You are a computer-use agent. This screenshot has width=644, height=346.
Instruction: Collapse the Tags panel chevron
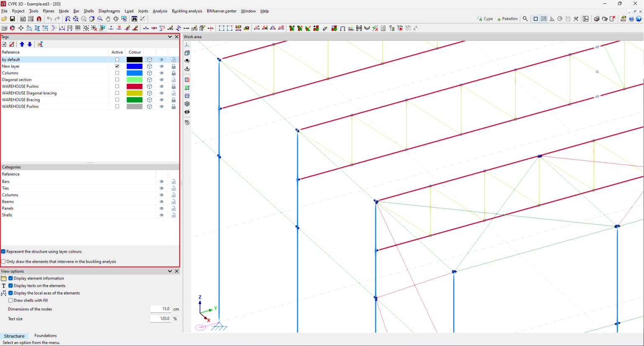(x=170, y=37)
